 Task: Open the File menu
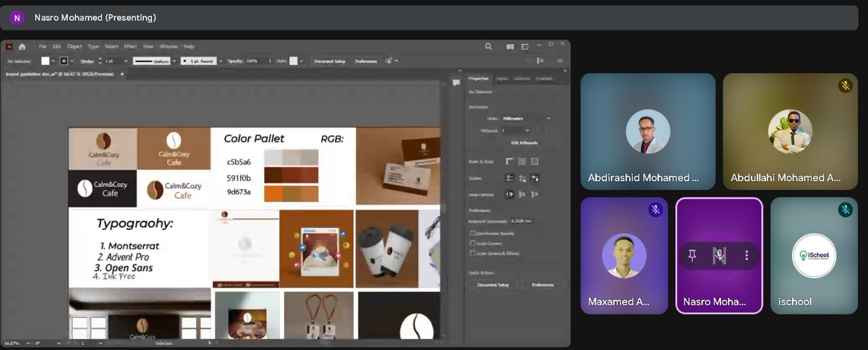point(43,46)
